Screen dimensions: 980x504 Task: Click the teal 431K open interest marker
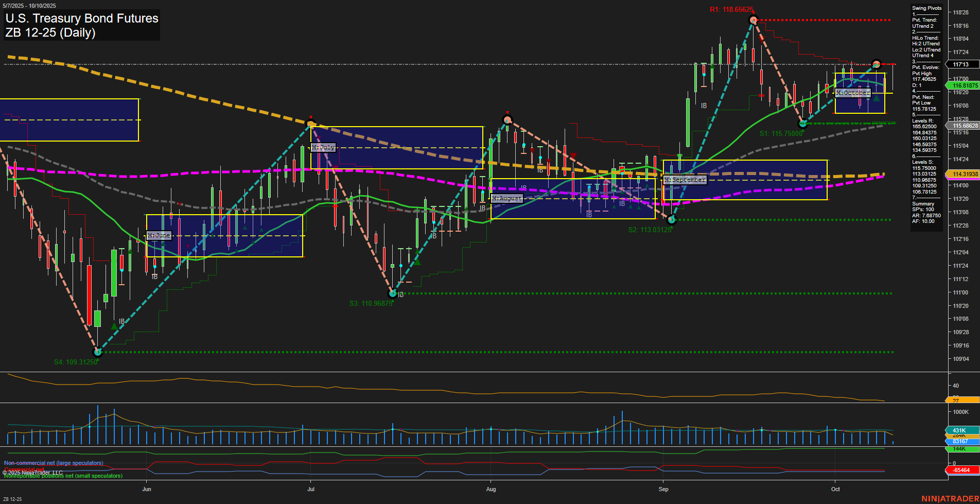click(960, 429)
